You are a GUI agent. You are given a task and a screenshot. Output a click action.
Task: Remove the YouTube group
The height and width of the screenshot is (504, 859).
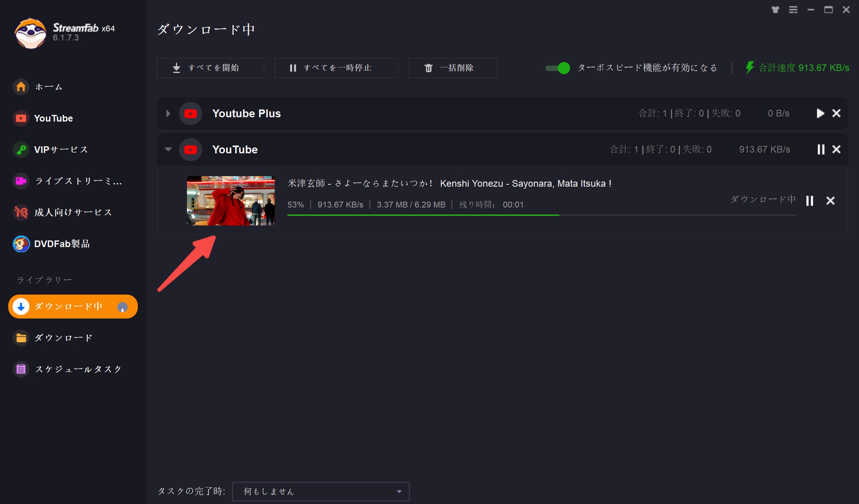pos(837,149)
